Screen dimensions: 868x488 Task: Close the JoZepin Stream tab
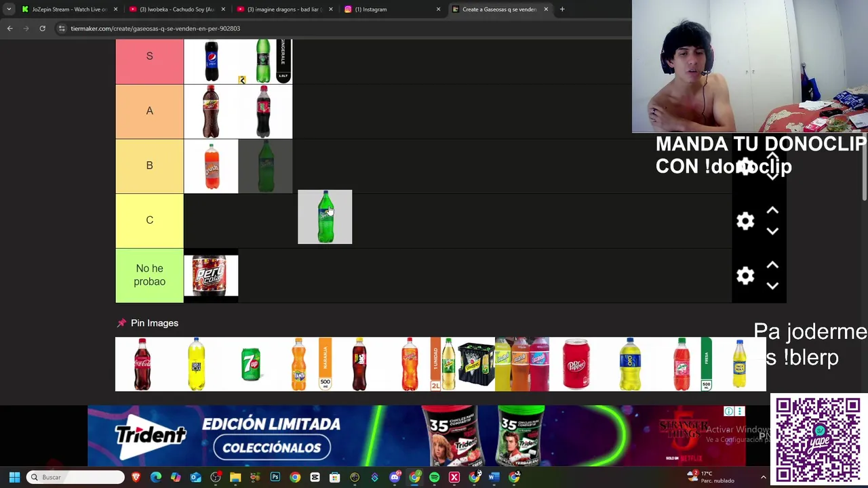[x=115, y=9]
